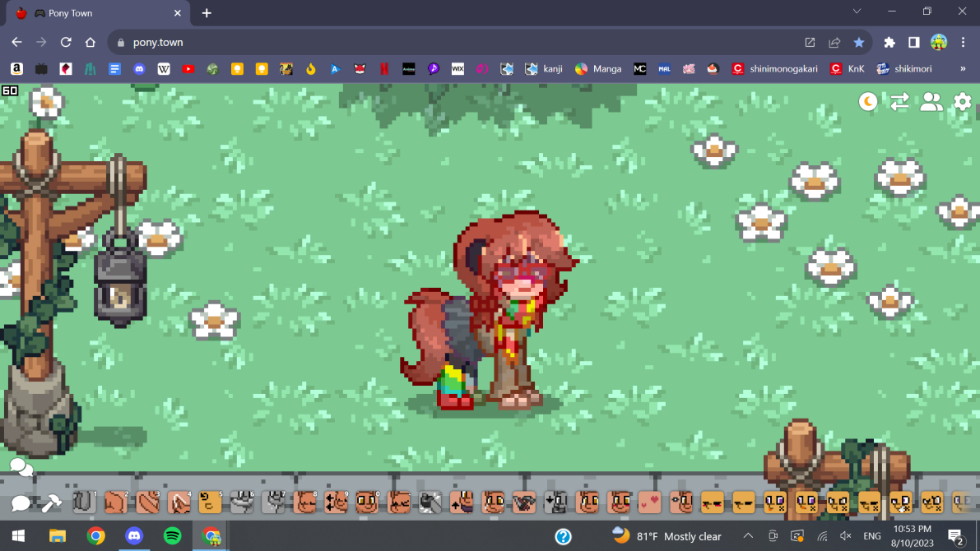Bookmark toggle star in address bar
This screenshot has width=980, height=551.
click(858, 43)
